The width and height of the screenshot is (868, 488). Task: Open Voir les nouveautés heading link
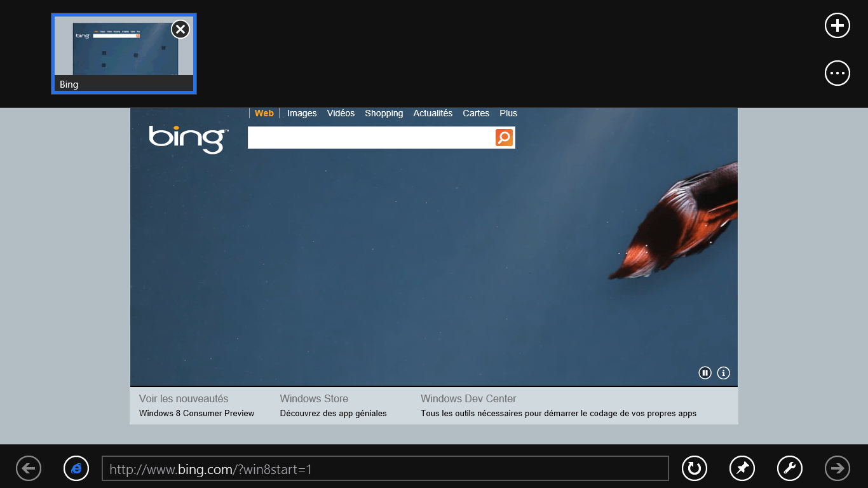coord(184,398)
